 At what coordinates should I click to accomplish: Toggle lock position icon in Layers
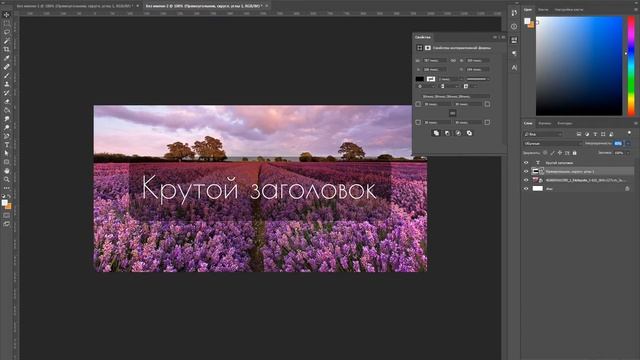click(x=560, y=153)
